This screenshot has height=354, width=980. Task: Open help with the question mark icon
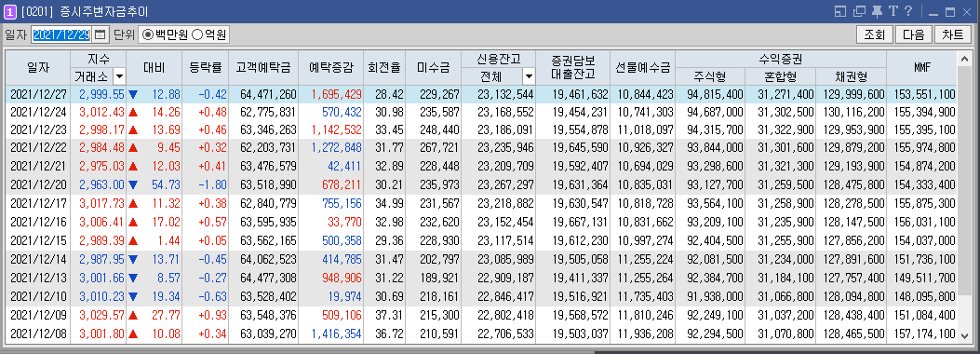(x=908, y=11)
